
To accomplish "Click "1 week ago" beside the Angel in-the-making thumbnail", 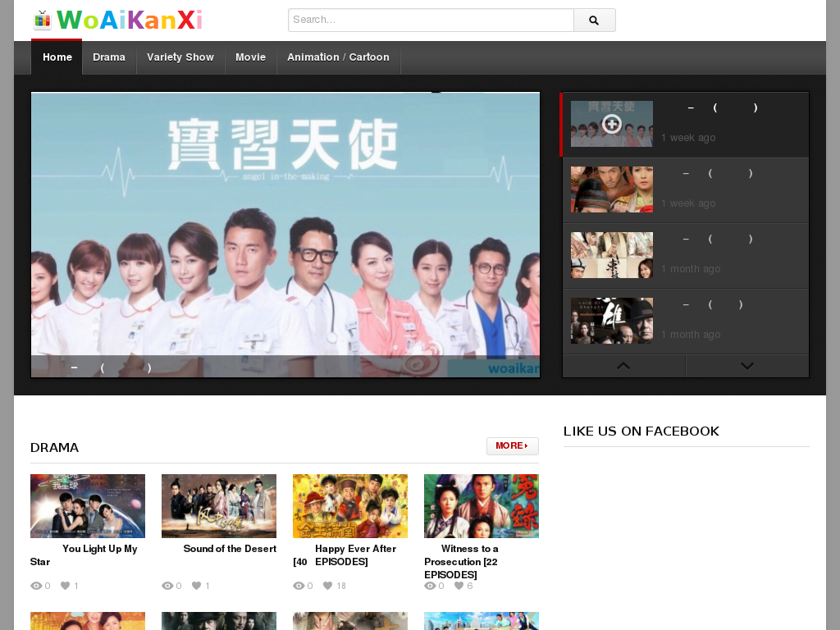I will coord(688,138).
